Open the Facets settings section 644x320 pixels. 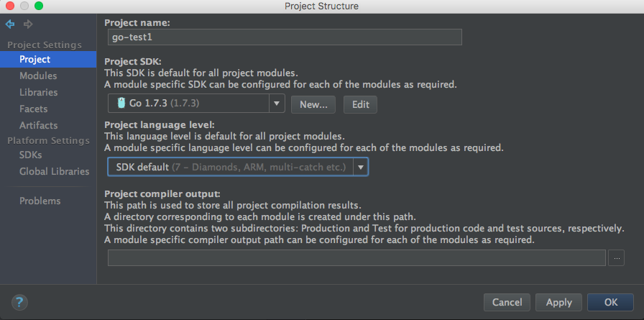point(33,109)
